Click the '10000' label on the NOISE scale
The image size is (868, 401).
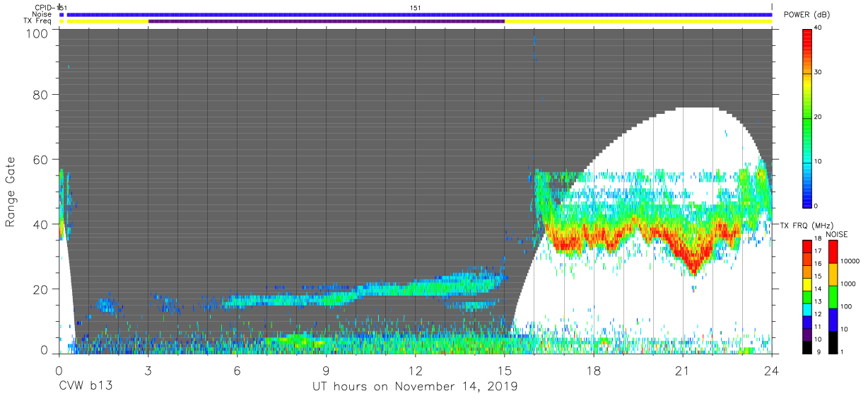[x=849, y=261]
